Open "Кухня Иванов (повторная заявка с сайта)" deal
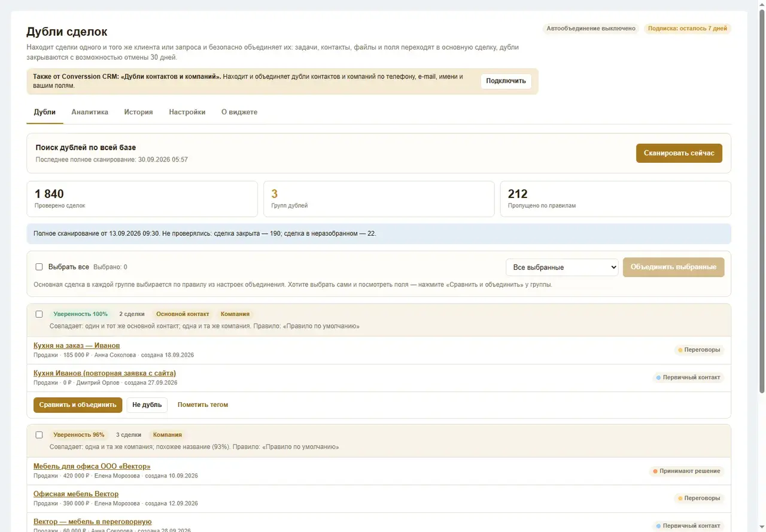The image size is (766, 532). coord(105,373)
